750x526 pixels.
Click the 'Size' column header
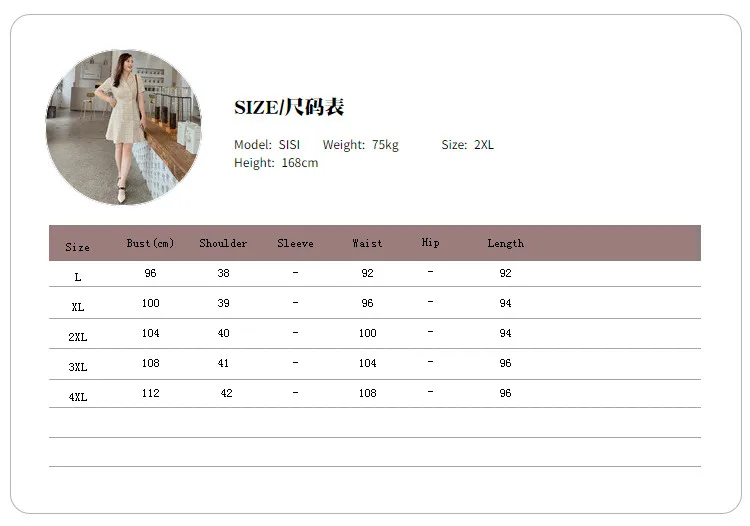pyautogui.click(x=77, y=247)
